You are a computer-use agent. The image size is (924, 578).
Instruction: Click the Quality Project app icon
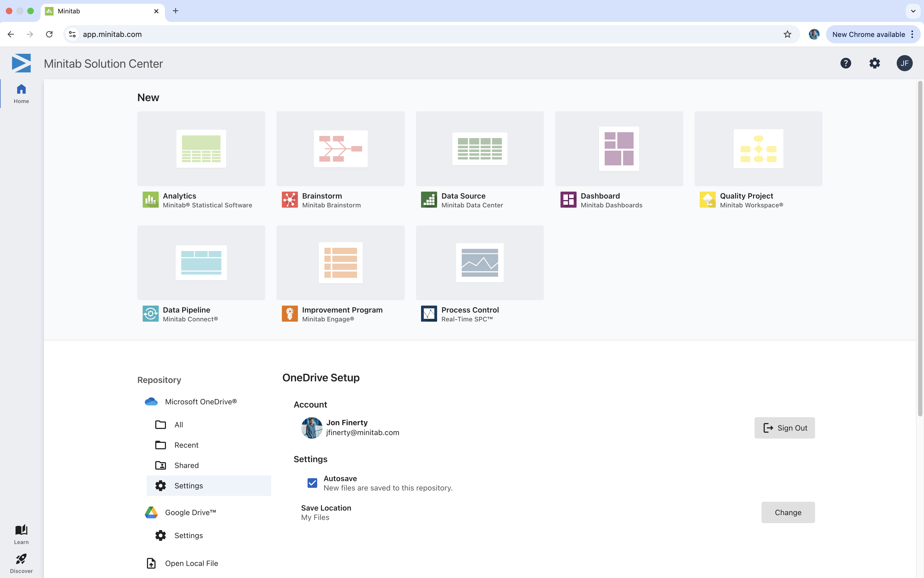(708, 200)
